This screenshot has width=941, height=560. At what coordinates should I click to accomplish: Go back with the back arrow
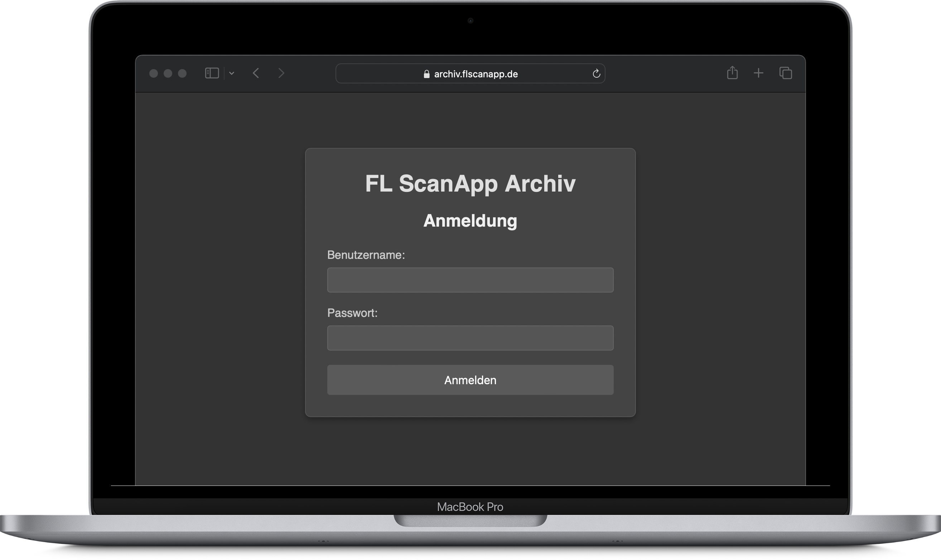click(256, 73)
